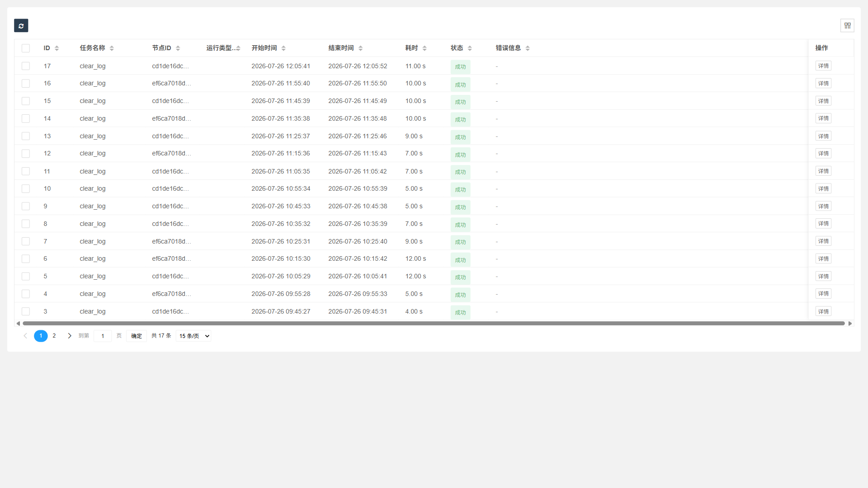Open the column filter settings icon
Viewport: 868px width, 488px height.
847,26
